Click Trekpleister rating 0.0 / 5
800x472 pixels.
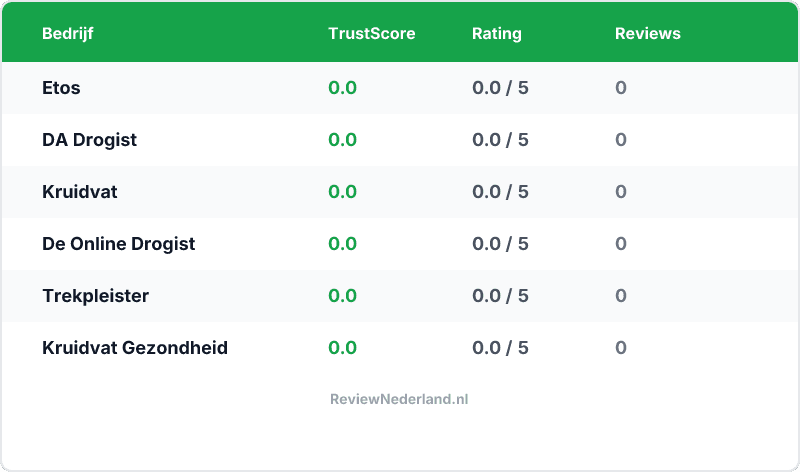pyautogui.click(x=500, y=296)
